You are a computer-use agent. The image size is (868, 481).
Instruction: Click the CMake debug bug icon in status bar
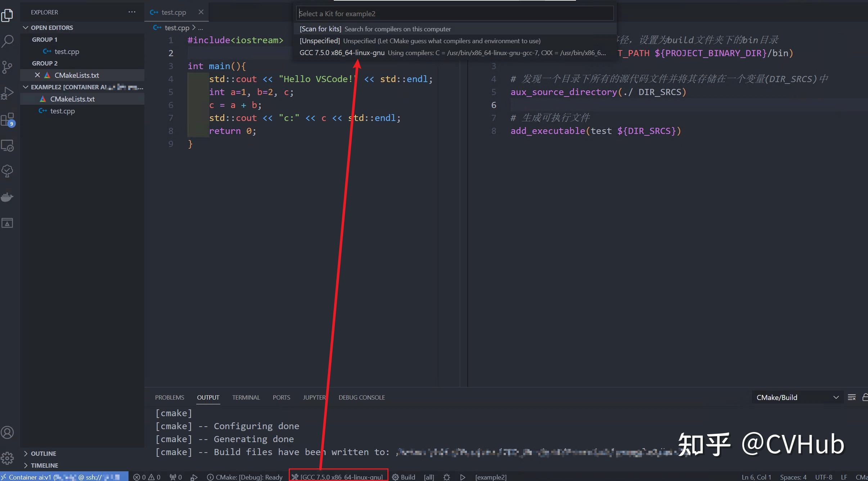(447, 477)
